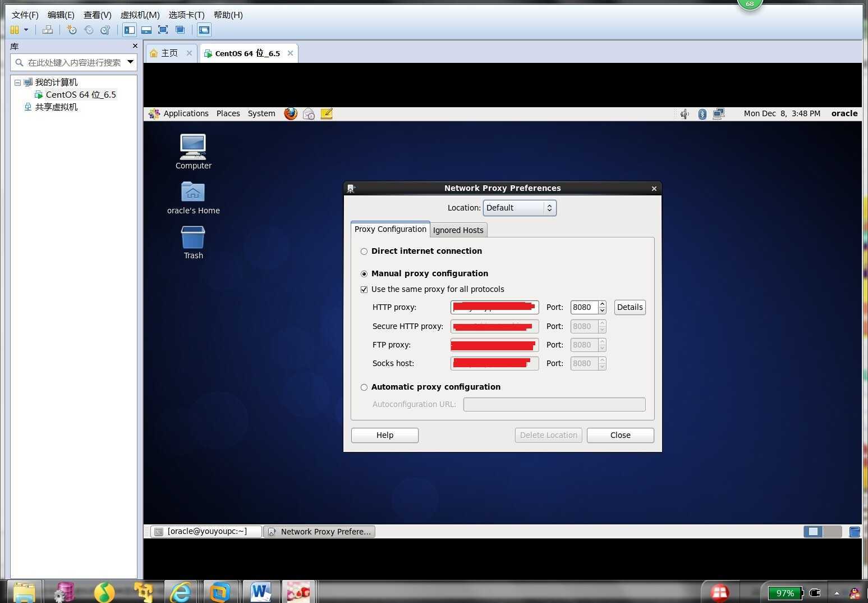Open the 选项卡(T) menu
The image size is (868, 603).
pyautogui.click(x=186, y=15)
